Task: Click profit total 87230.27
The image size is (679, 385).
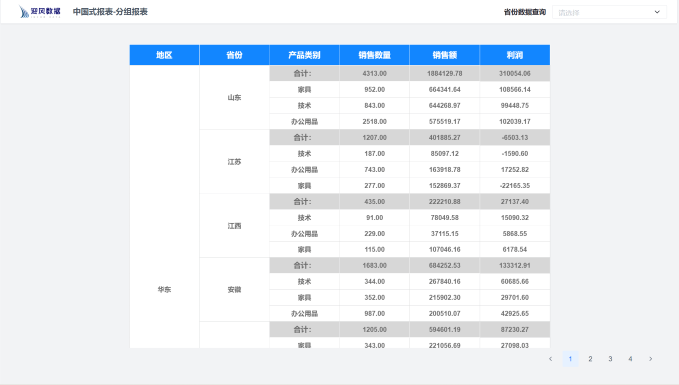Action: [x=515, y=330]
